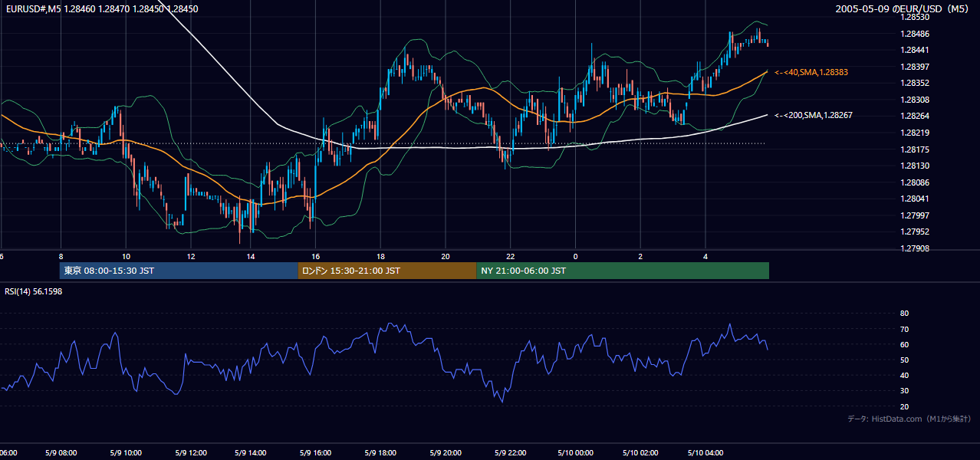Click the bottom time label 5/9 08:00
The height and width of the screenshot is (460, 980).
pyautogui.click(x=61, y=453)
